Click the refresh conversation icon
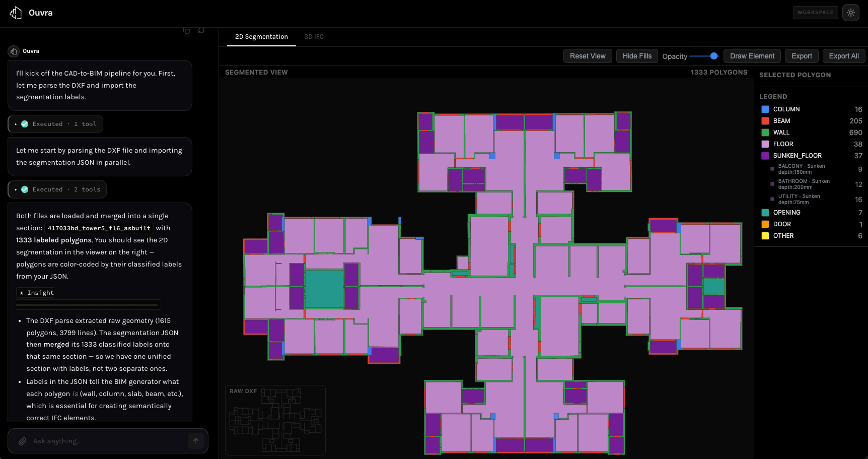This screenshot has width=868, height=459. (x=201, y=30)
